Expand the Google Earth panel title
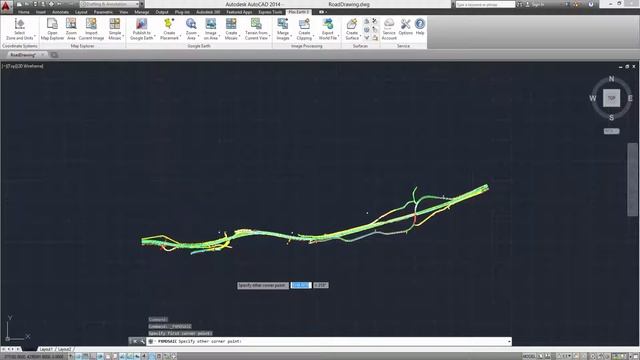Screen dimensions: 640x360 pos(199,46)
